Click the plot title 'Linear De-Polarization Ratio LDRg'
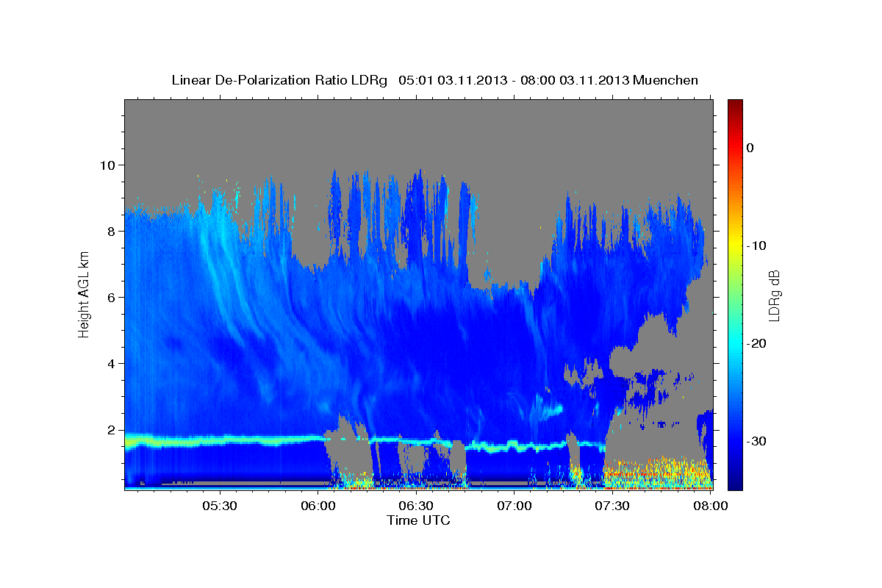This screenshot has width=882, height=588. (279, 80)
